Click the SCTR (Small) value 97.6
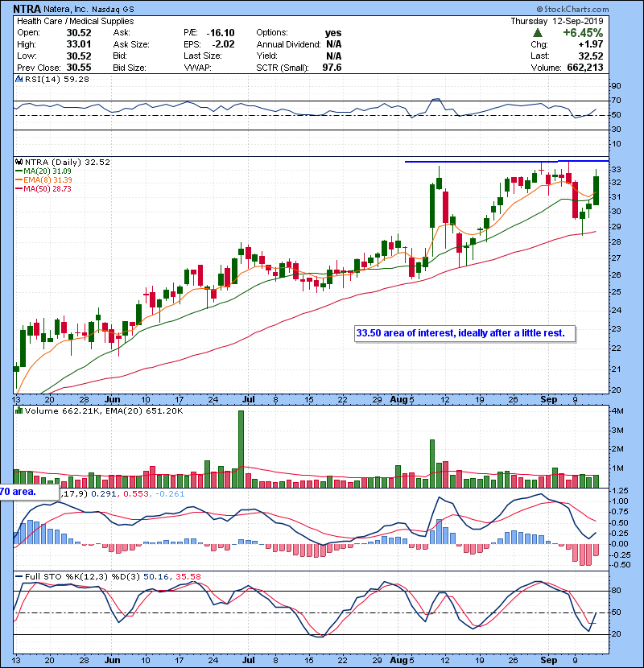Viewport: 644px width, 668px height. tap(332, 68)
